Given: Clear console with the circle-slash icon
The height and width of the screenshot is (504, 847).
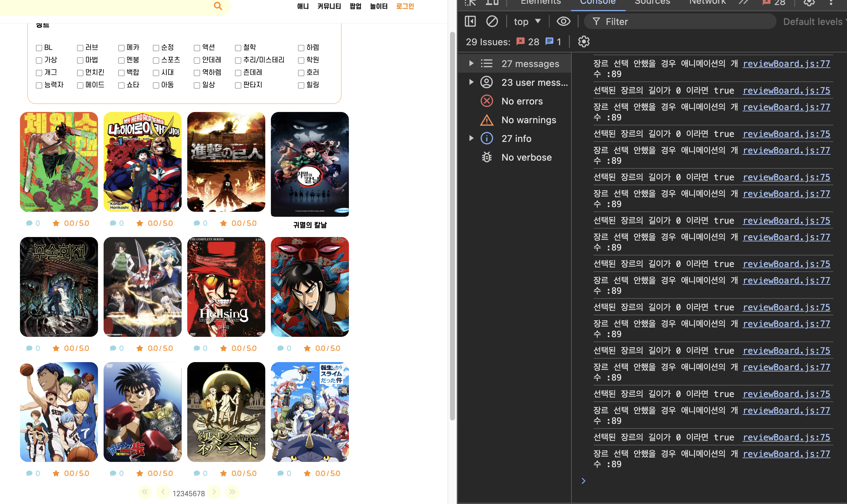Looking at the screenshot, I should pos(492,22).
